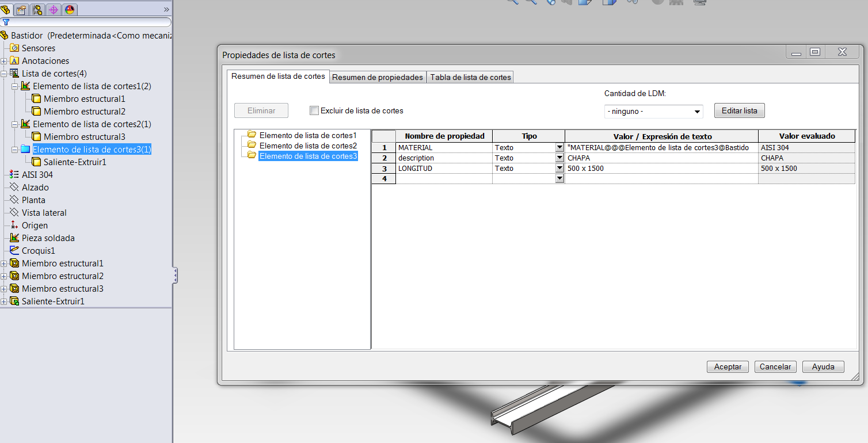
Task: Expand Saliente-Extruir1 feature at tree bottom
Action: [x=4, y=301]
